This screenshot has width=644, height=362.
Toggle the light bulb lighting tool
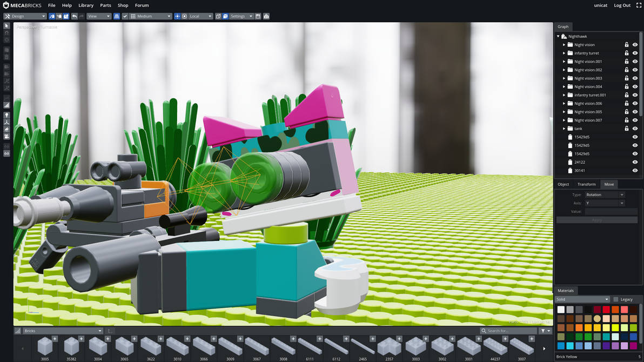coord(6,115)
